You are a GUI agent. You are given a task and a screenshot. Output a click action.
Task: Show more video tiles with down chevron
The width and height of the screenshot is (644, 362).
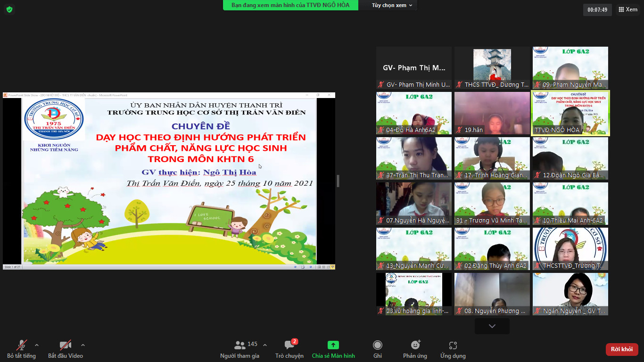[492, 326]
